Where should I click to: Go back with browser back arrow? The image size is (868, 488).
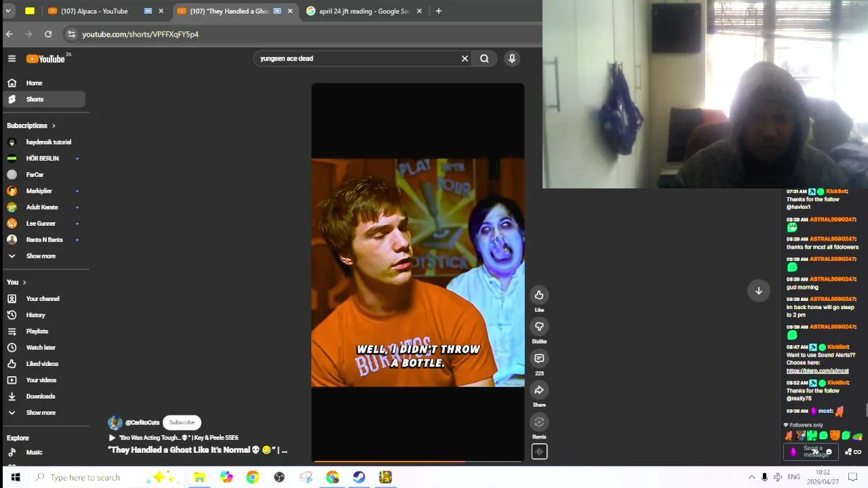coord(9,34)
